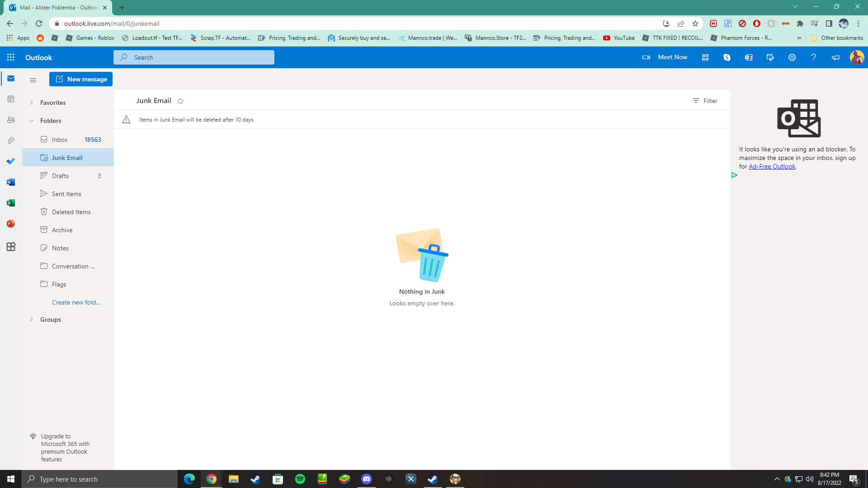Screen dimensions: 868x488
Task: Launch Word from the sidebar
Action: coord(11,182)
